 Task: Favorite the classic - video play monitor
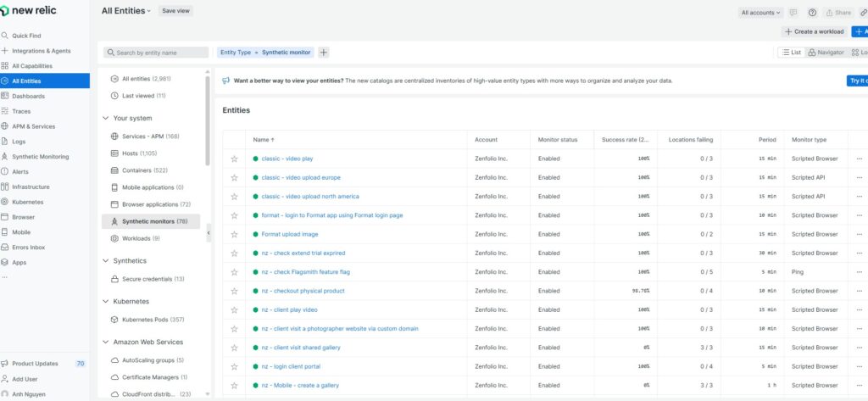[235, 159]
